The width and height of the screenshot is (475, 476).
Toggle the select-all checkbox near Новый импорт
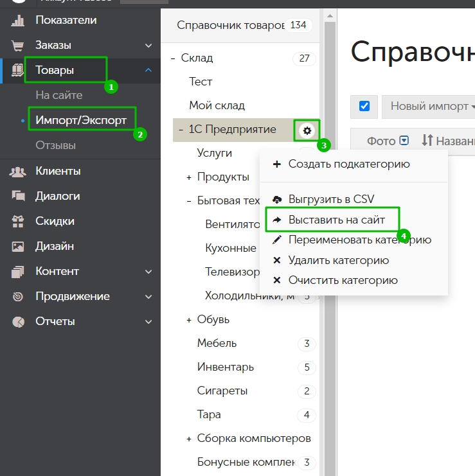click(x=364, y=106)
